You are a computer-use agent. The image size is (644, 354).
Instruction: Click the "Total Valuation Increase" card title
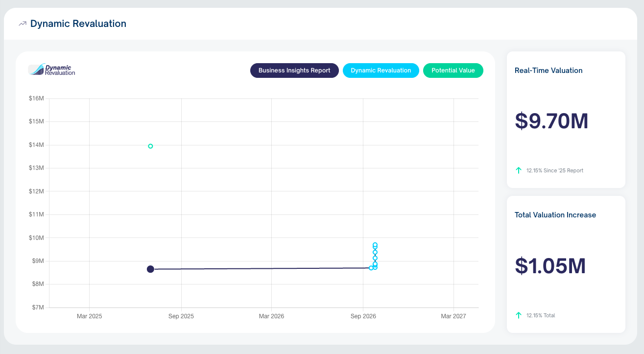click(x=555, y=215)
